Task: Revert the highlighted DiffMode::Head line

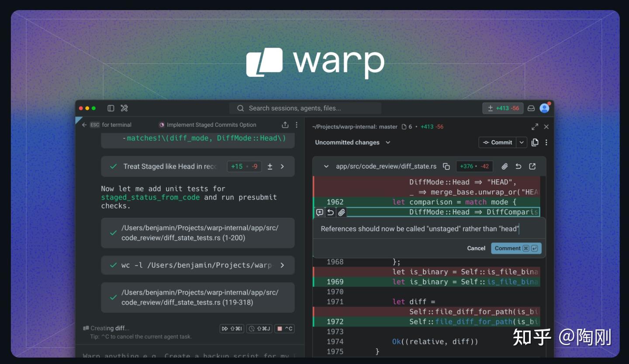Action: [331, 212]
